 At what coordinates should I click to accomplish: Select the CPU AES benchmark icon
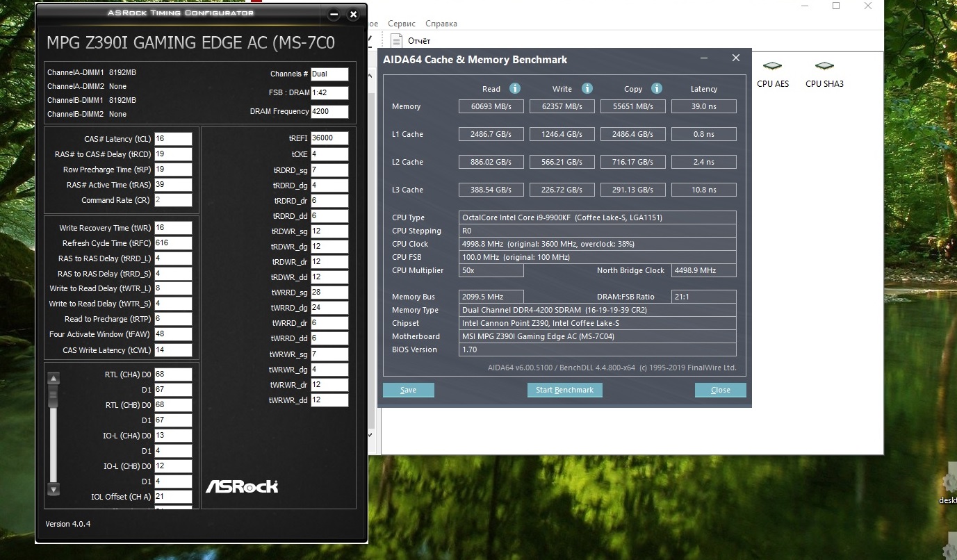[x=772, y=74]
